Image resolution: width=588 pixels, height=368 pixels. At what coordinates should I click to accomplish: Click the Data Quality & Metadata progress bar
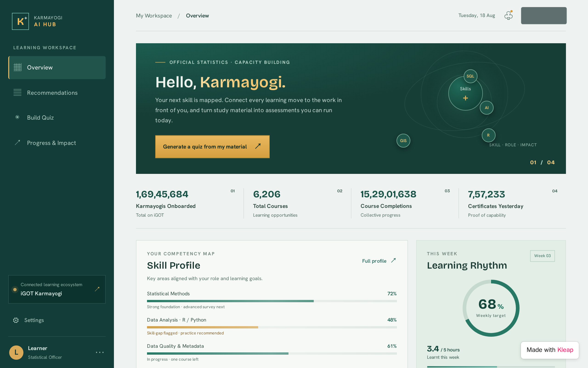pyautogui.click(x=272, y=354)
